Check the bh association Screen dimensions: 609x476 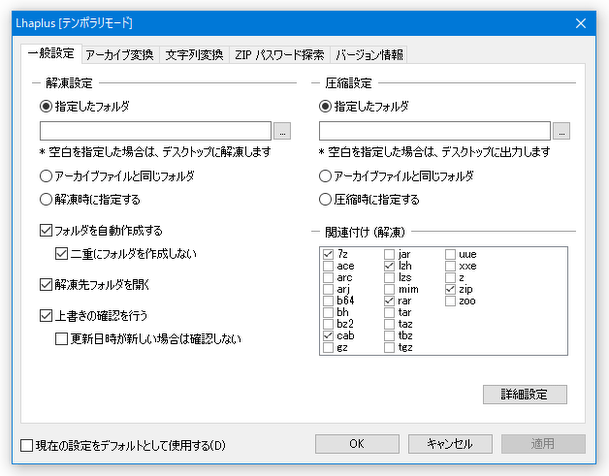pyautogui.click(x=328, y=313)
